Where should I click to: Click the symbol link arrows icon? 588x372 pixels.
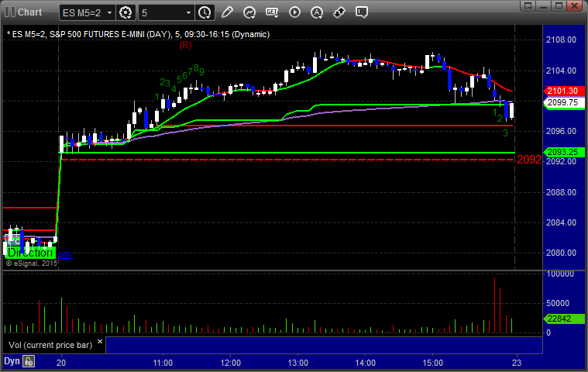click(339, 12)
